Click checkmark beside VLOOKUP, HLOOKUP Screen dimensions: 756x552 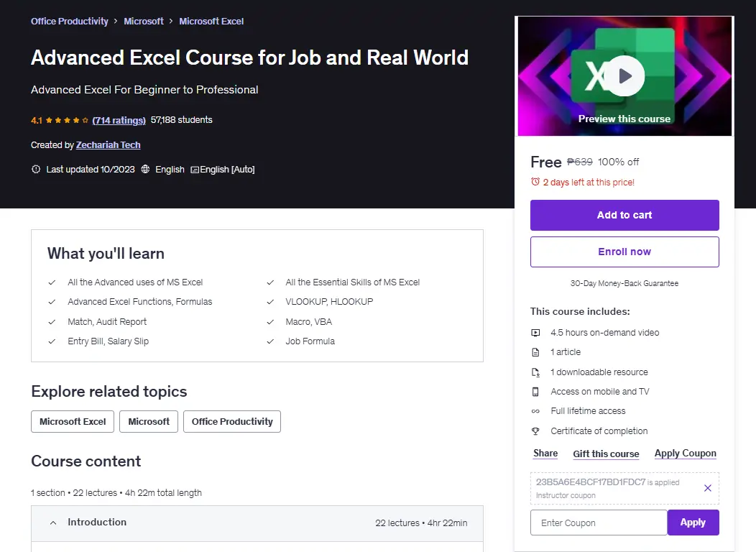click(x=270, y=302)
